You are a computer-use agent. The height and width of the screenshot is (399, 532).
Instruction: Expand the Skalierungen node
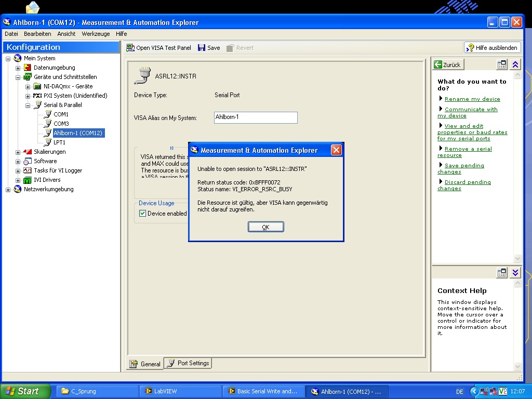click(x=18, y=152)
